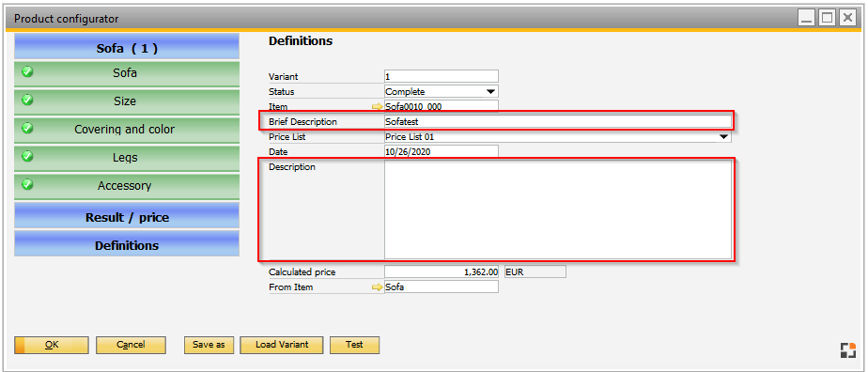Image resolution: width=868 pixels, height=372 pixels.
Task: Open the Covering and color step
Action: pos(127,130)
